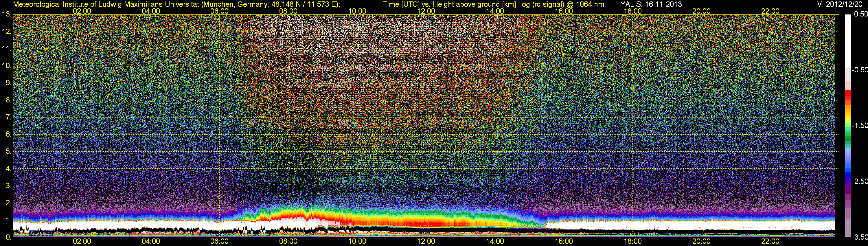Viewport: 868px width, 246px height.
Task: Click the '20:00' tick on the bottom time axis
Action: 702,241
